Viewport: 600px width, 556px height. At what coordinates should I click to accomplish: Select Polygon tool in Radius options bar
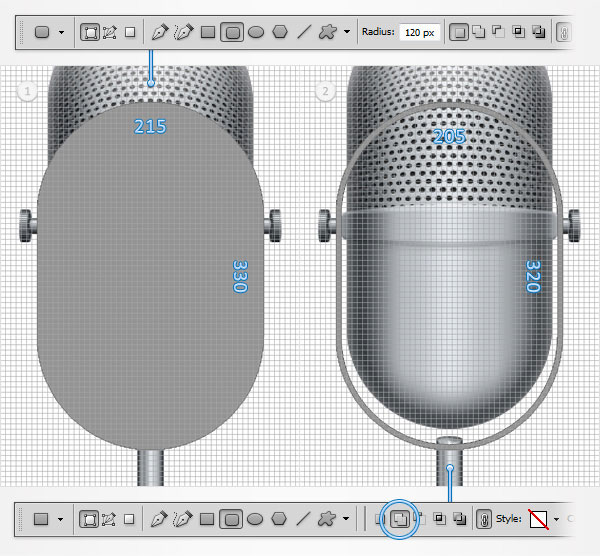click(280, 32)
